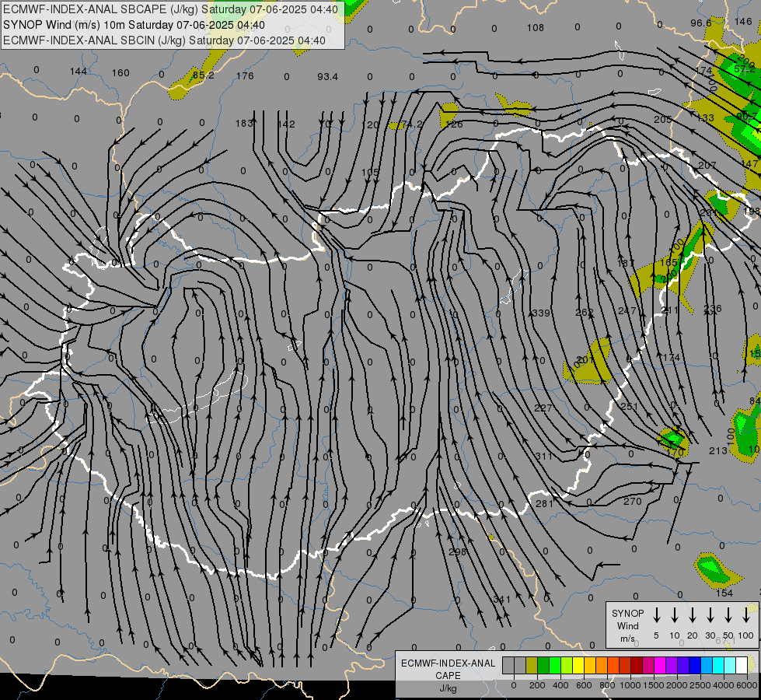
Task: Select the SYNOP Wind 10m title line
Action: [x=134, y=25]
